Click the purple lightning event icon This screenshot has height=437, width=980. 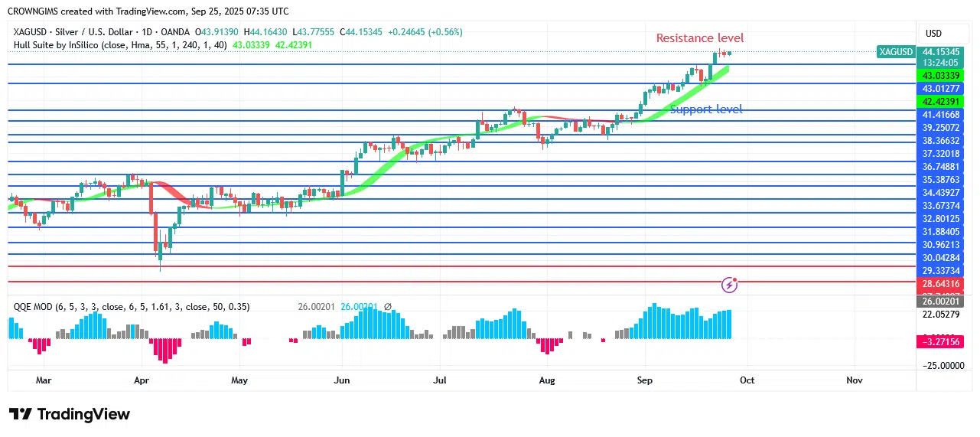(730, 285)
